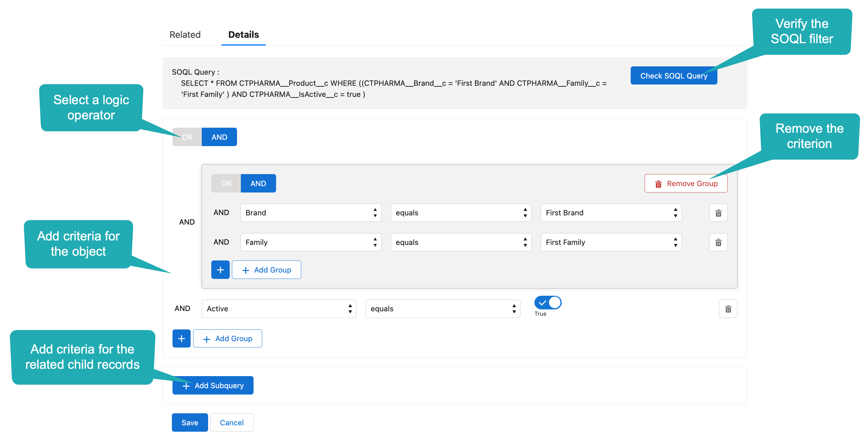Switch to the Related tab
Image resolution: width=868 pixels, height=439 pixels.
[x=185, y=34]
